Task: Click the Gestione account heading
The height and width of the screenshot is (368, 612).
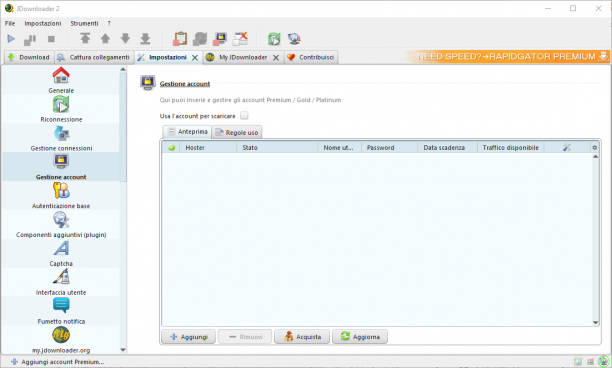Action: [x=185, y=84]
